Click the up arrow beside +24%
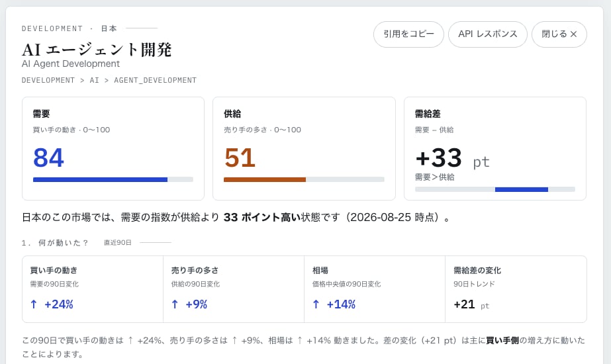Image resolution: width=611 pixels, height=364 pixels. point(34,304)
